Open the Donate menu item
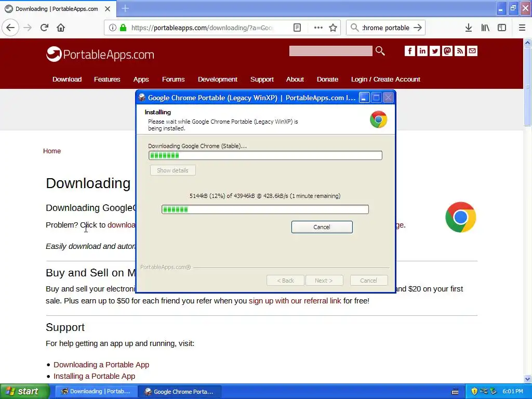Screen dimensions: 532x399 [327, 79]
